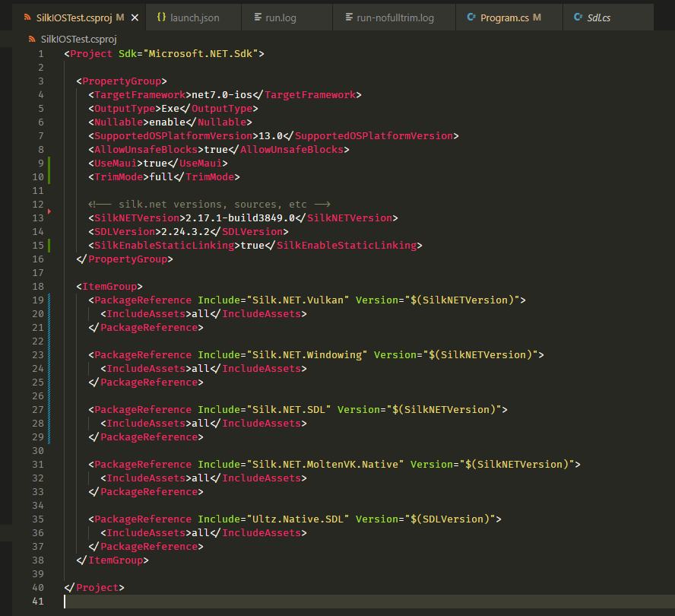Click the RSS-style icon on SilkIOSTest.csproj tab
The width and height of the screenshot is (675, 616).
(27, 17)
